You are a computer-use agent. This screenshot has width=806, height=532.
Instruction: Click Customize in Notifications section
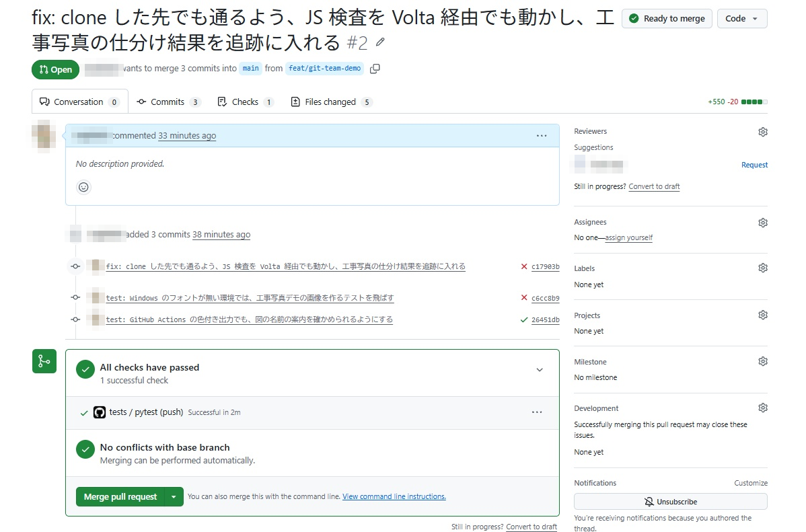tap(750, 483)
